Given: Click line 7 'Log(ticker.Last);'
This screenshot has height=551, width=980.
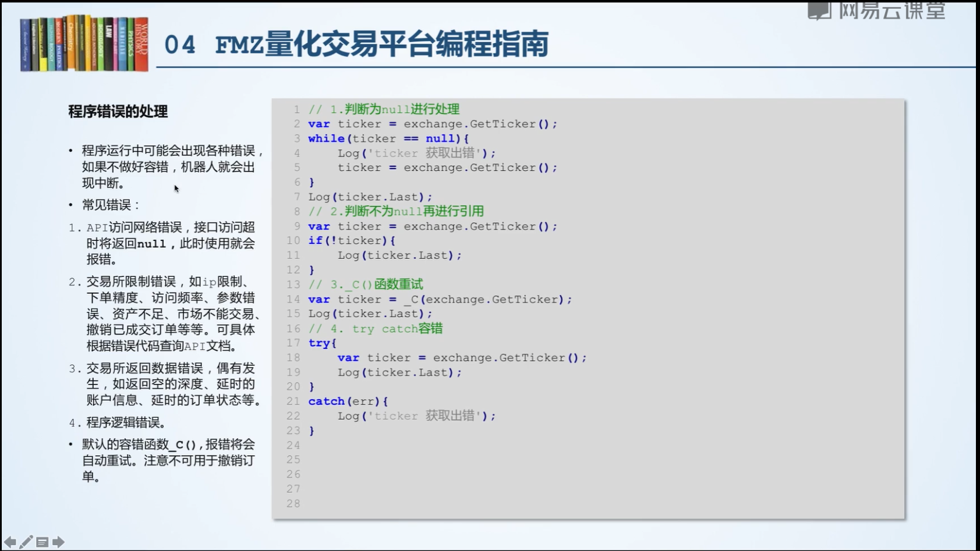Looking at the screenshot, I should point(370,197).
